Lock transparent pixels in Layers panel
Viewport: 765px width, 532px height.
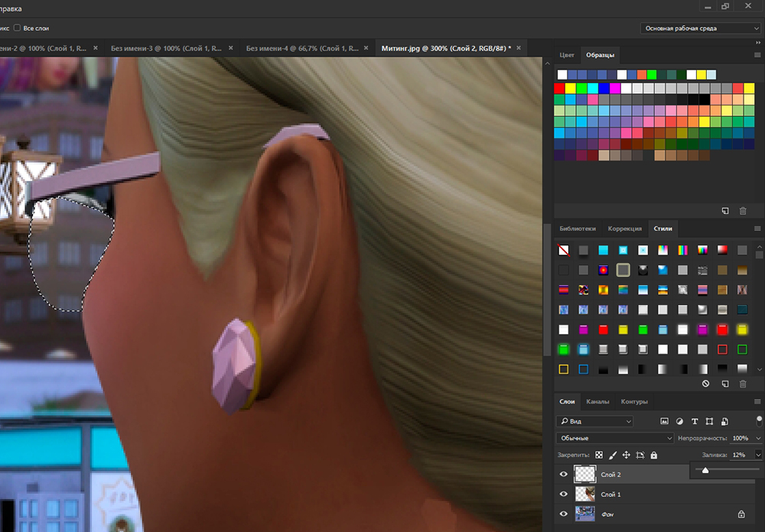[x=599, y=455]
